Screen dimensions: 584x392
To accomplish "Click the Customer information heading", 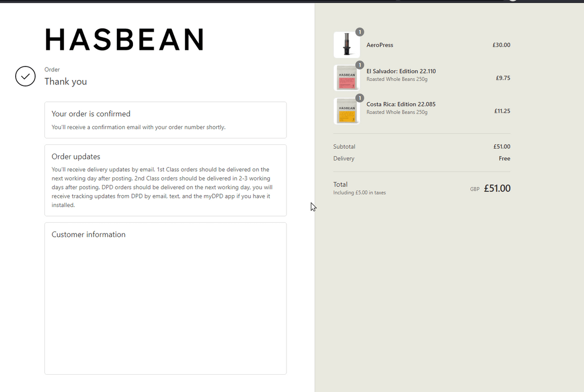I will pyautogui.click(x=88, y=235).
